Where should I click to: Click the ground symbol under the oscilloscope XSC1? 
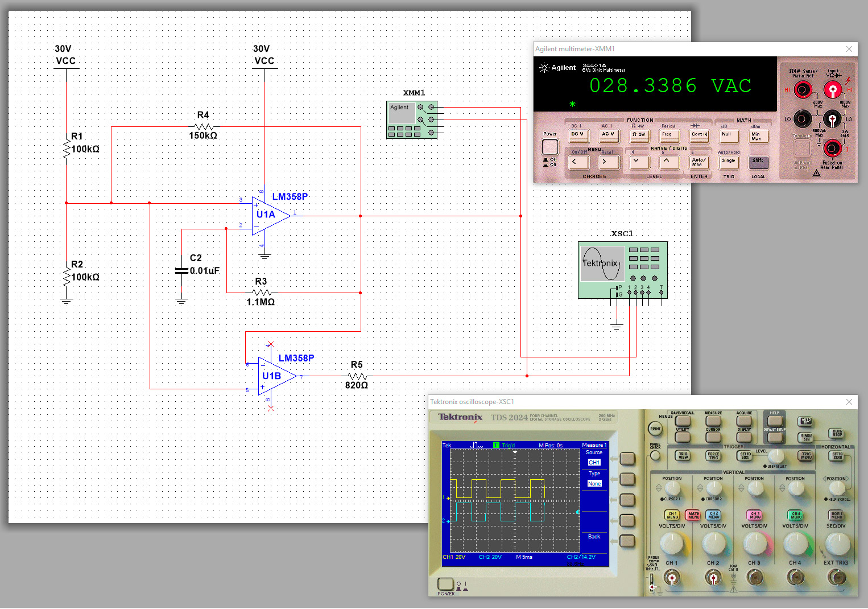tap(617, 327)
